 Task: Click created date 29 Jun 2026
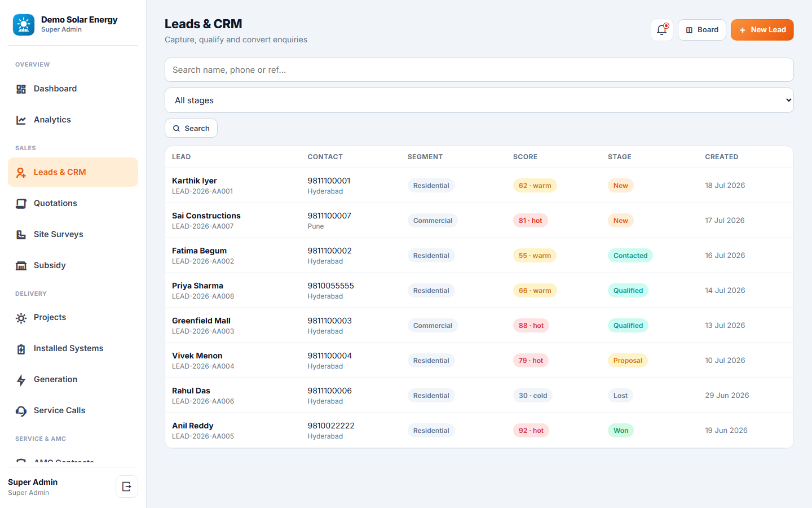(727, 395)
